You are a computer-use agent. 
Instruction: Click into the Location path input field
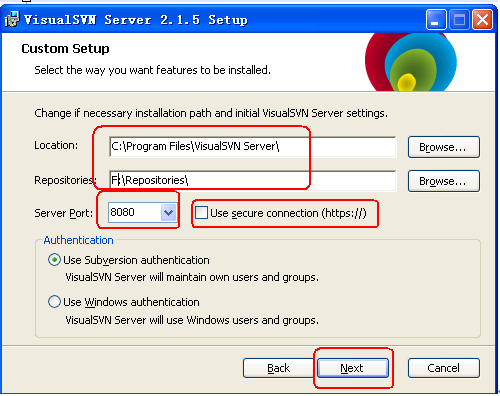click(x=253, y=146)
